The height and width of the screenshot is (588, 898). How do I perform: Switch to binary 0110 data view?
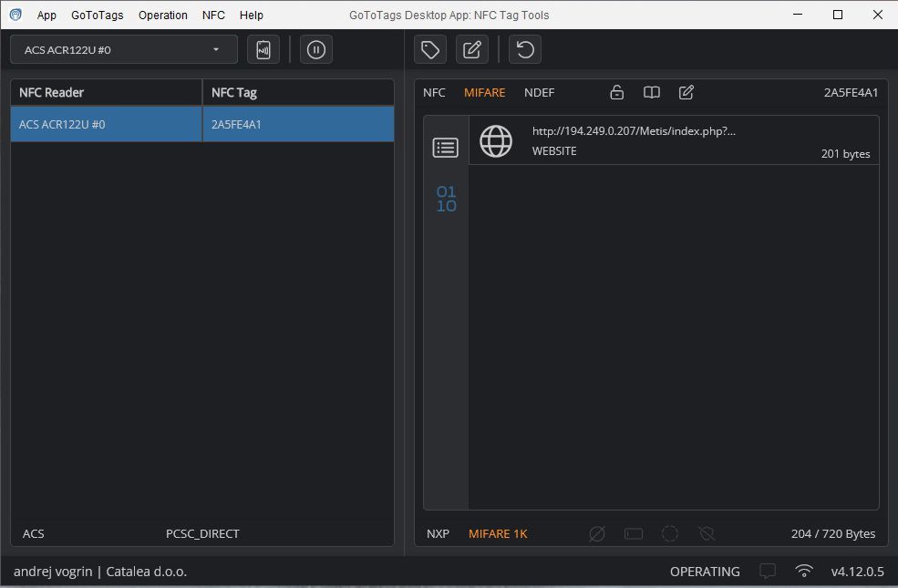[x=446, y=199]
